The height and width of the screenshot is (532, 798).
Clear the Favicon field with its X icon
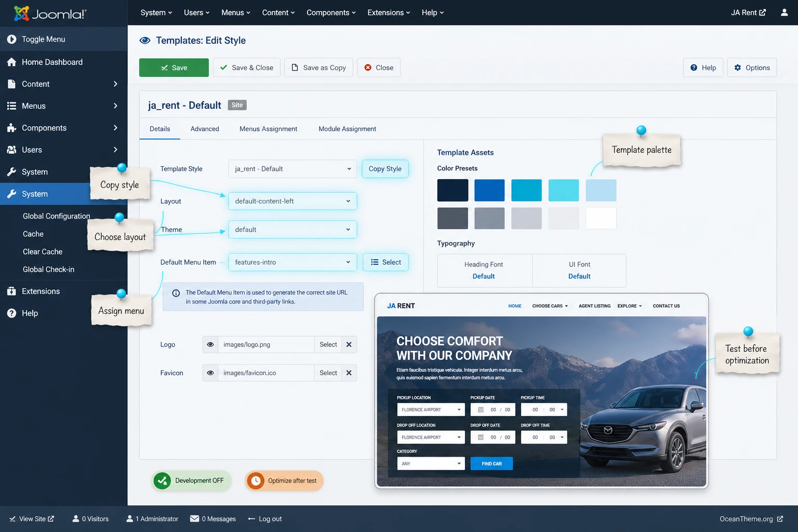[x=349, y=373]
